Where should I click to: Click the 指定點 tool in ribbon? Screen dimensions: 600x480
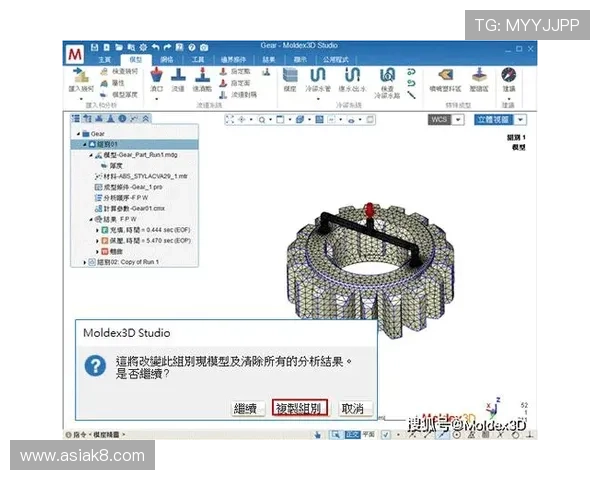tap(235, 71)
